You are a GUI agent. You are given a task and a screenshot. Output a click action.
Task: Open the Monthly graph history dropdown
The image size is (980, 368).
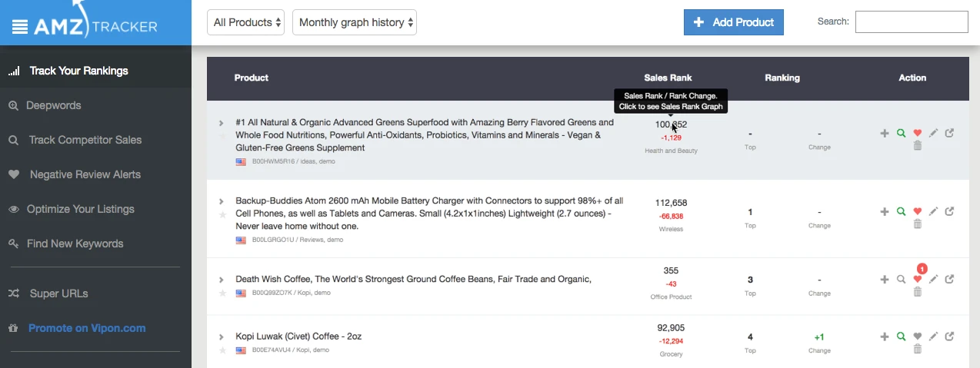tap(355, 22)
